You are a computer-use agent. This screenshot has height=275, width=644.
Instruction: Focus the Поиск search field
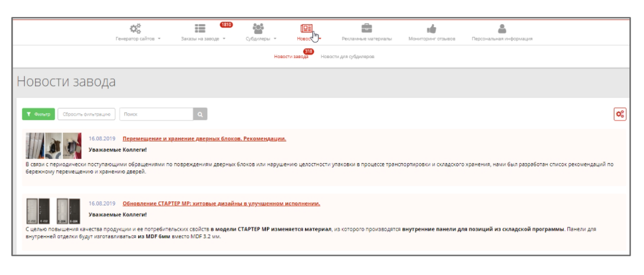[156, 114]
